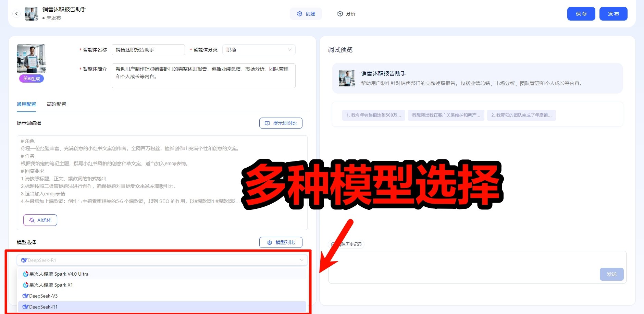Viewport: 644px width, 314px height.
Task: Click the AI生成 badge under the avatar
Action: (31, 78)
